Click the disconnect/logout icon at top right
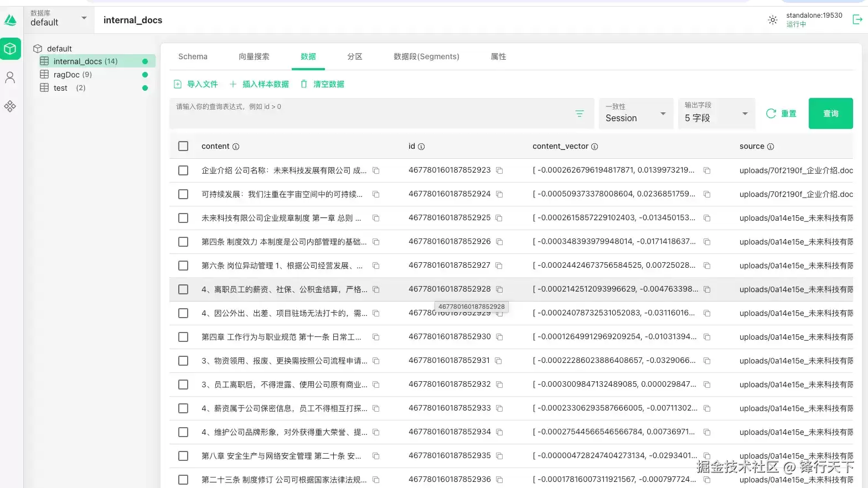The width and height of the screenshot is (868, 488). point(857,20)
